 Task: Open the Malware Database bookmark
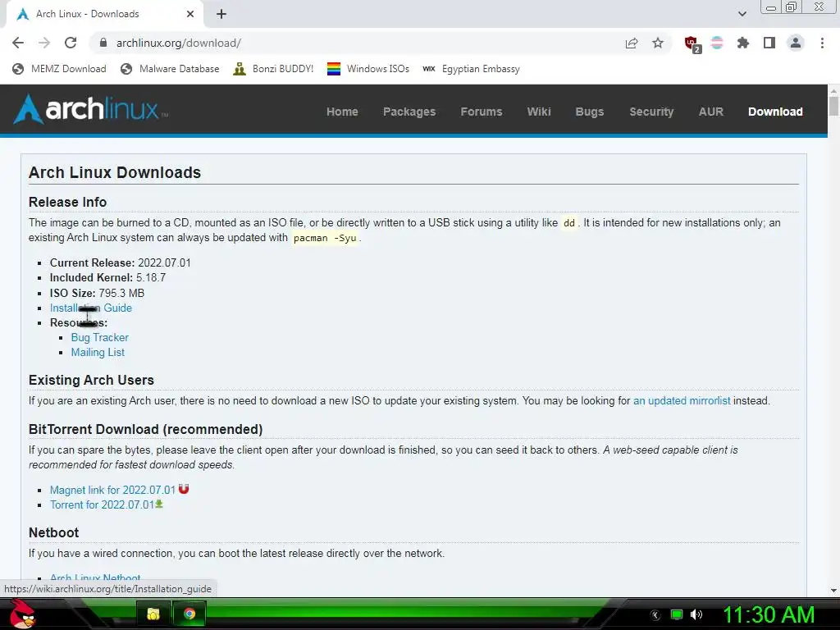pyautogui.click(x=170, y=69)
